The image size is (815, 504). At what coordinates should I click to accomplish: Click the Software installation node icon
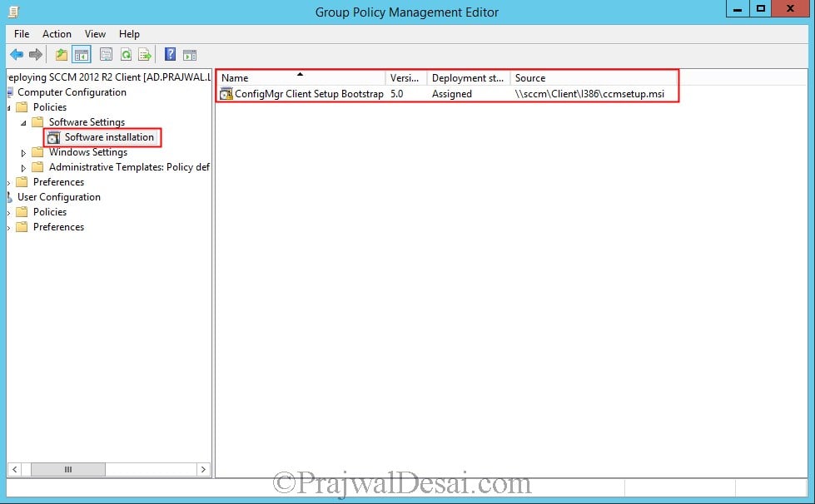pyautogui.click(x=53, y=137)
